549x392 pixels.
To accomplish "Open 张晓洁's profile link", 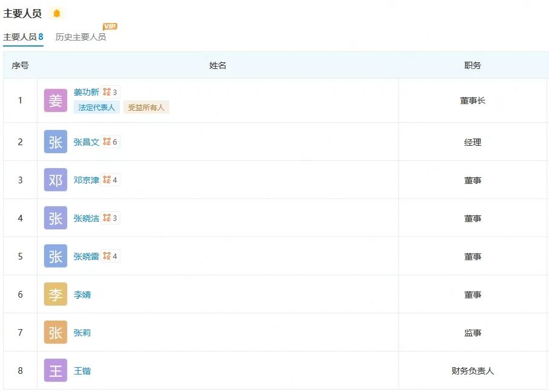I will [86, 218].
